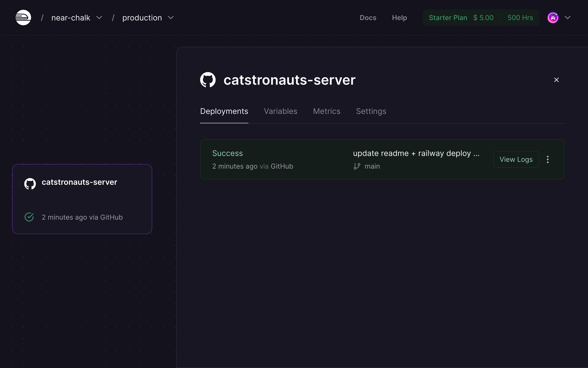Click the Railway logo in the navbar

(x=23, y=17)
